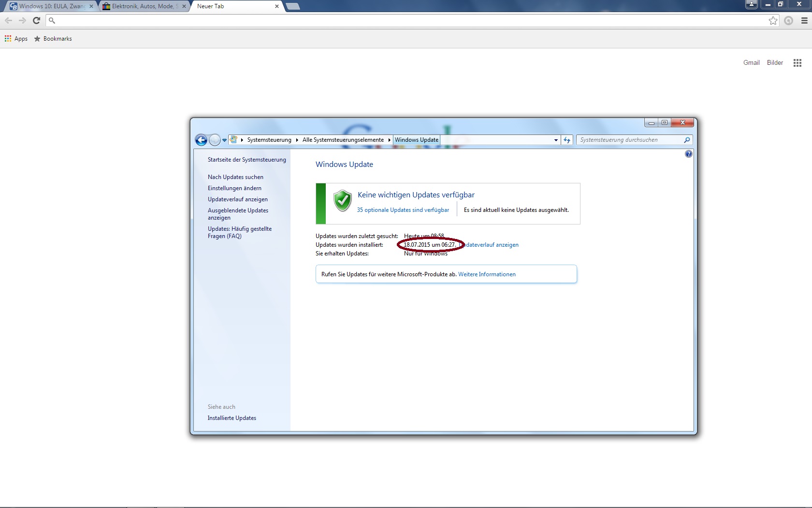Open 35 optionale Updates sind verfügbar
Screen dimensions: 812x508
click(x=403, y=210)
